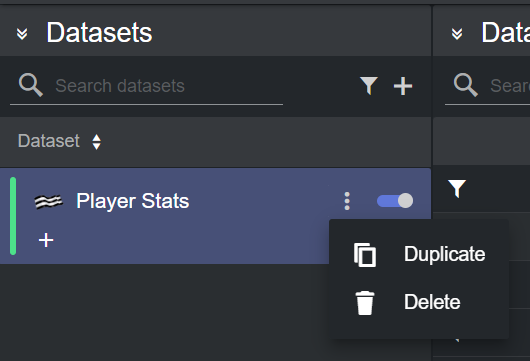Click the Dataset column header label
The height and width of the screenshot is (361, 530).
49,141
